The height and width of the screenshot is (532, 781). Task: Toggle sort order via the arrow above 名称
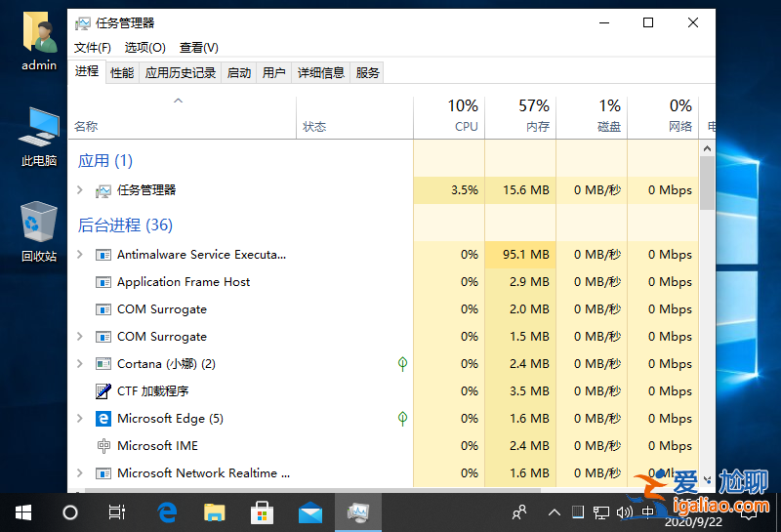coord(179,101)
